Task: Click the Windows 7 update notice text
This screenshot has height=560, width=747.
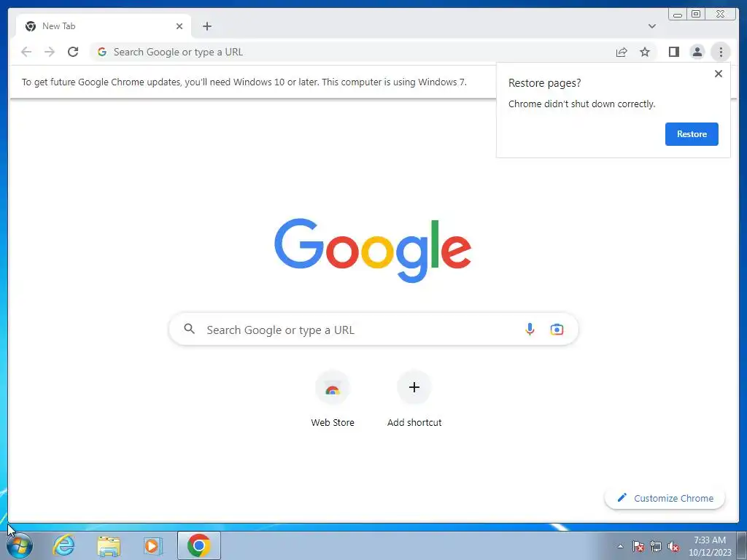Action: tap(244, 82)
